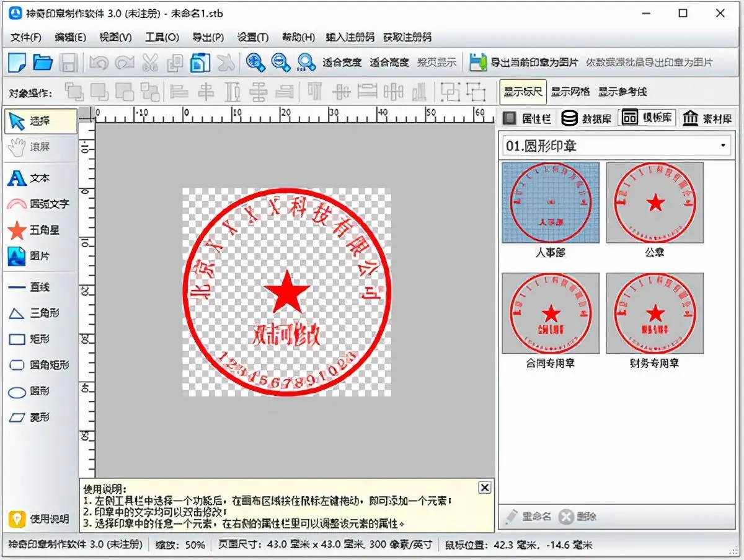Viewport: 744px width, 560px height.
Task: Select the 公章 template thumbnail
Action: (655, 201)
